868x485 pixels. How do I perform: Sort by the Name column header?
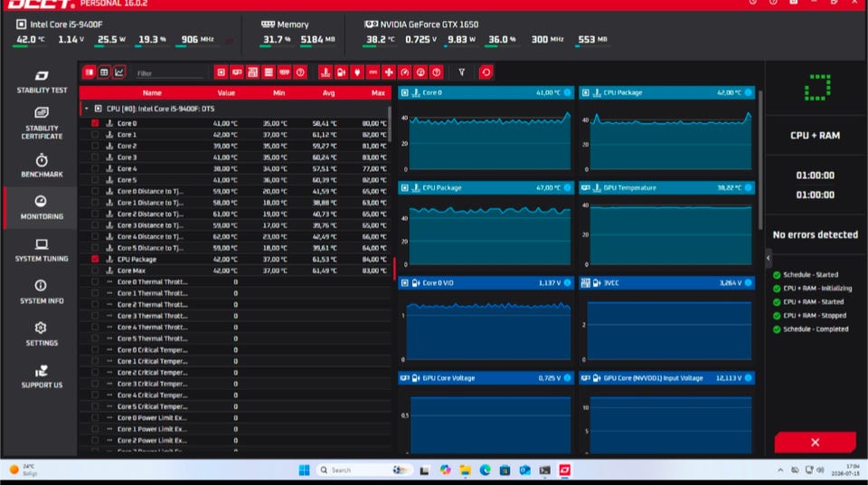pyautogui.click(x=152, y=93)
